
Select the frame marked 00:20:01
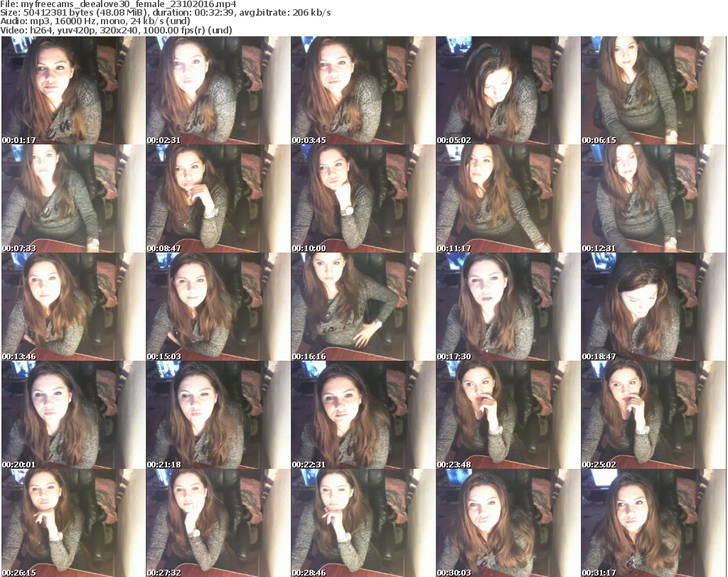point(73,415)
